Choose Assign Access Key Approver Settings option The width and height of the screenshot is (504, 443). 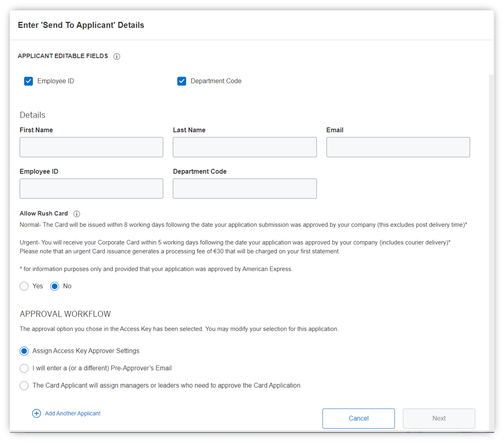(24, 351)
